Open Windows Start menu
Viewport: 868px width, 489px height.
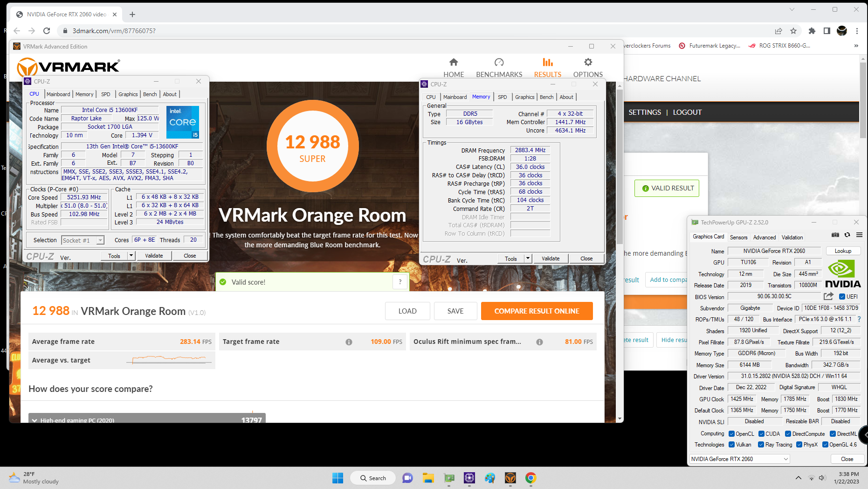tap(338, 478)
